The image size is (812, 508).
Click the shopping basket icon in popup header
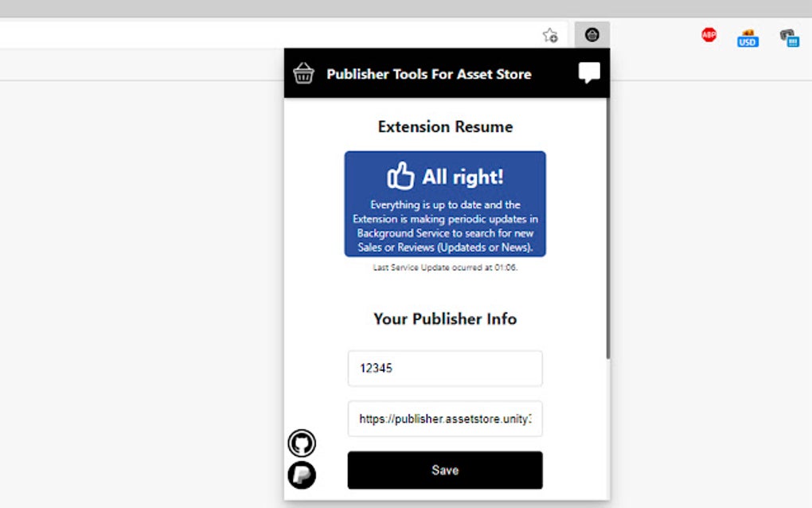pos(303,73)
